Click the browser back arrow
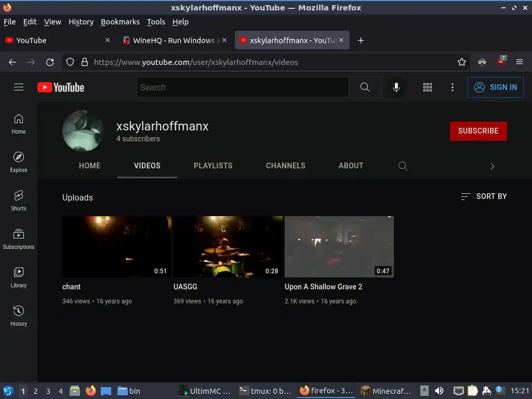Image resolution: width=532 pixels, height=399 pixels. [x=12, y=62]
